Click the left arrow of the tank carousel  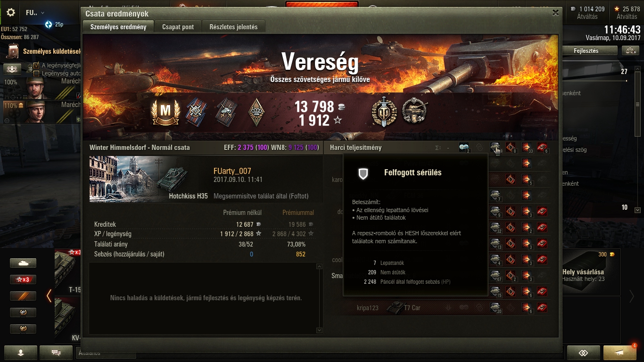click(49, 296)
